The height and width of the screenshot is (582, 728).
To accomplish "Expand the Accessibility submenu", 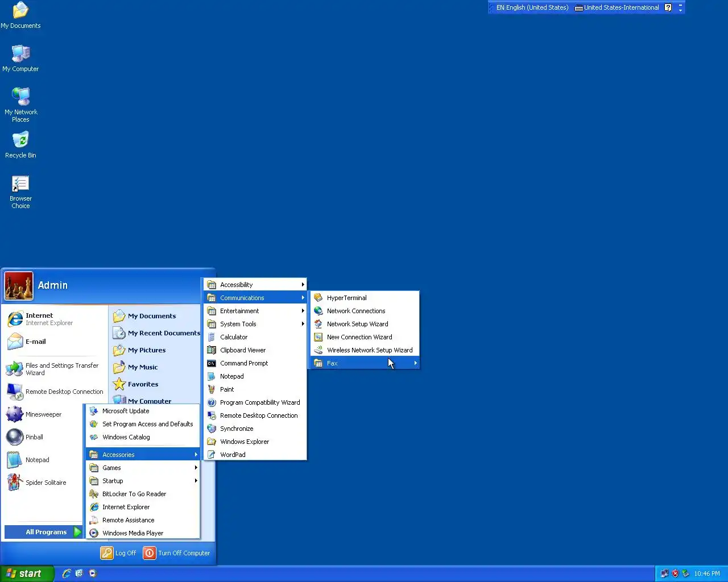I will [x=255, y=285].
